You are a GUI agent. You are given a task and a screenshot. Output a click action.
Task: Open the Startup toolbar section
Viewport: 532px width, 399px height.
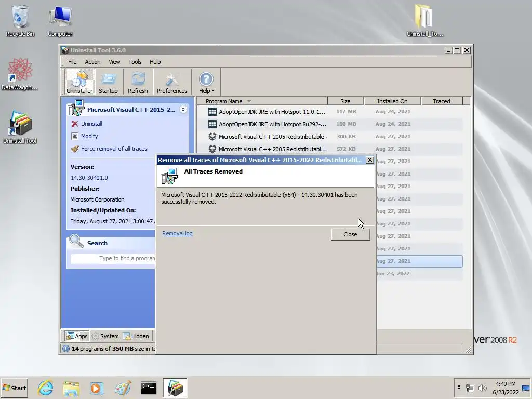(x=108, y=82)
